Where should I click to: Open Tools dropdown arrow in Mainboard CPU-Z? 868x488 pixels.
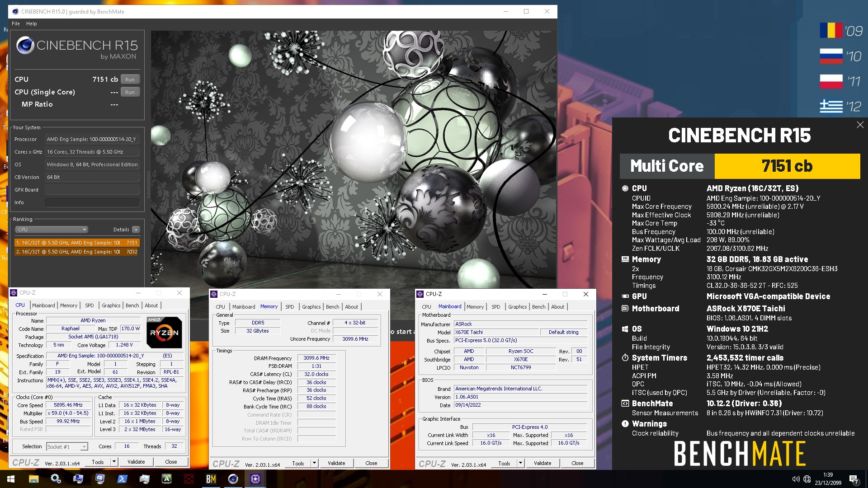pyautogui.click(x=520, y=463)
